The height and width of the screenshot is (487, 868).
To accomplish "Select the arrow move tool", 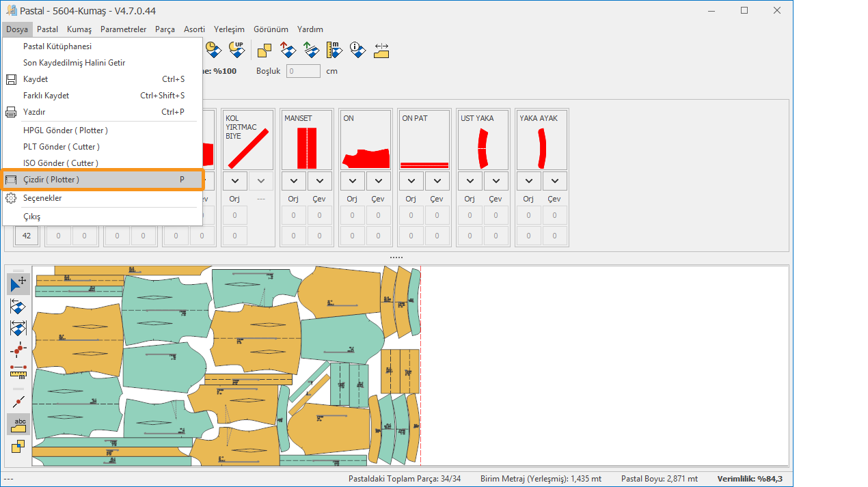I will pos(18,284).
